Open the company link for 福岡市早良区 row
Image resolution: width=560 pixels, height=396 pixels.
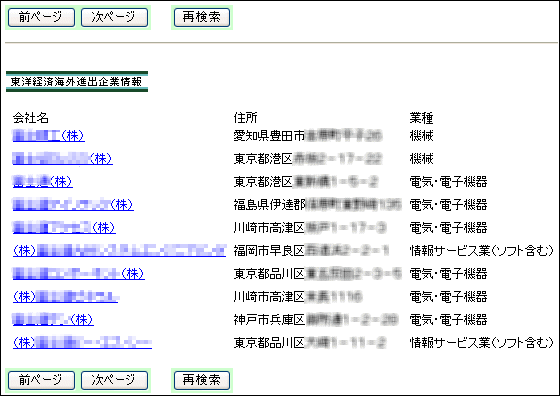pos(119,251)
